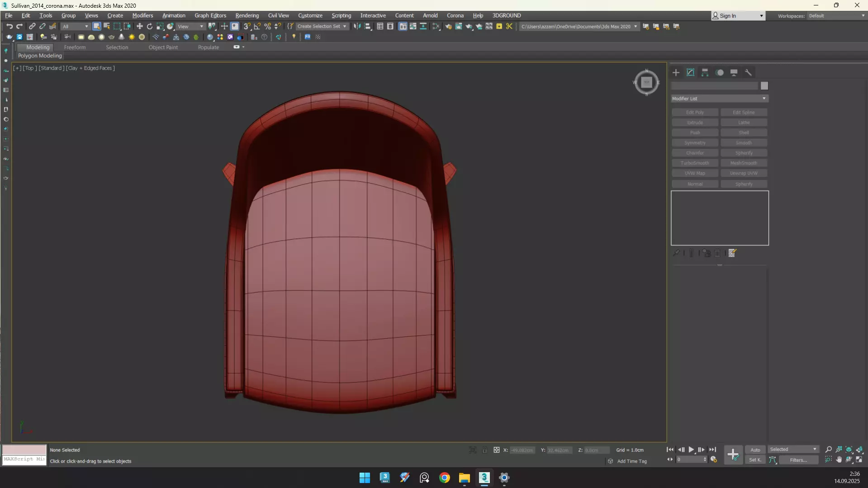Screen dimensions: 868x488
Task: Select the Pan View hand tool
Action: coord(839,460)
